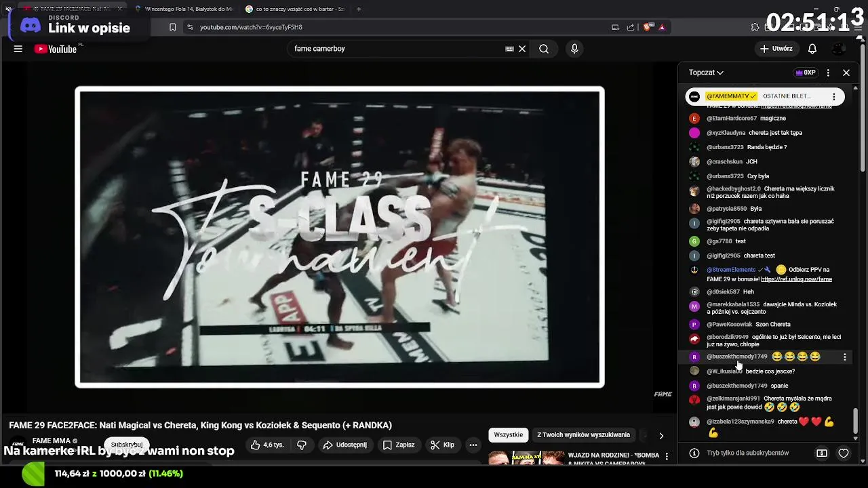Open options for buszekthcmody1749 emoji message
Screen dimensions: 868x488
tap(844, 357)
